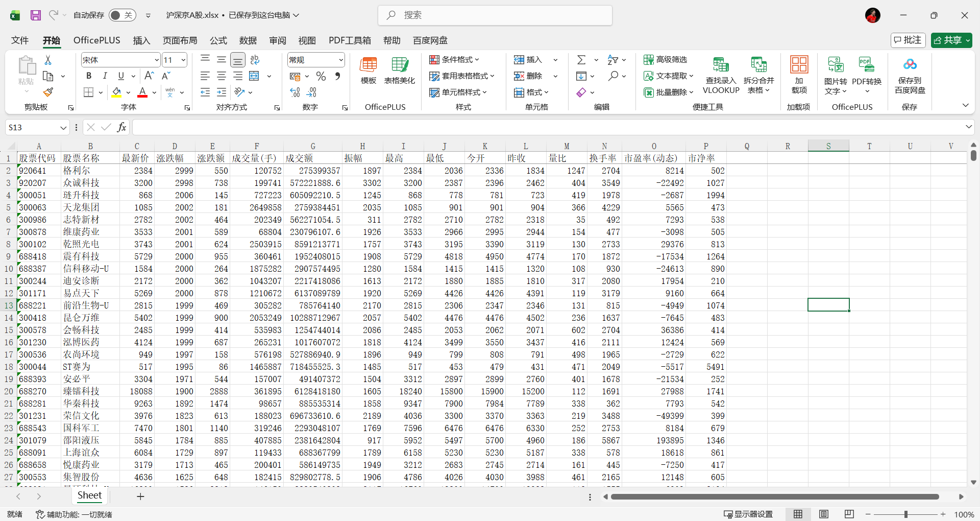This screenshot has width=980, height=521.
Task: Click the 删除 cells button
Action: coord(528,76)
